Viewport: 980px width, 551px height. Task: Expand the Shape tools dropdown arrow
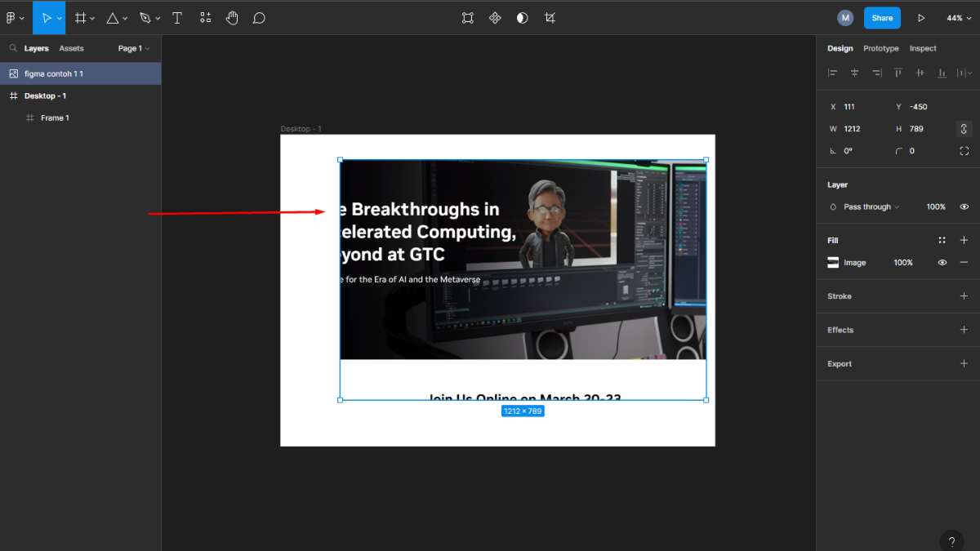125,18
